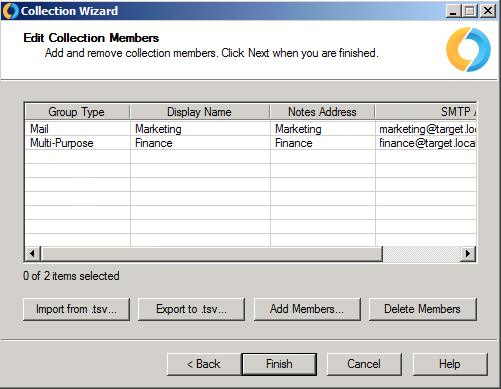Sort by the Group Type column header
501x389 pixels.
click(77, 112)
